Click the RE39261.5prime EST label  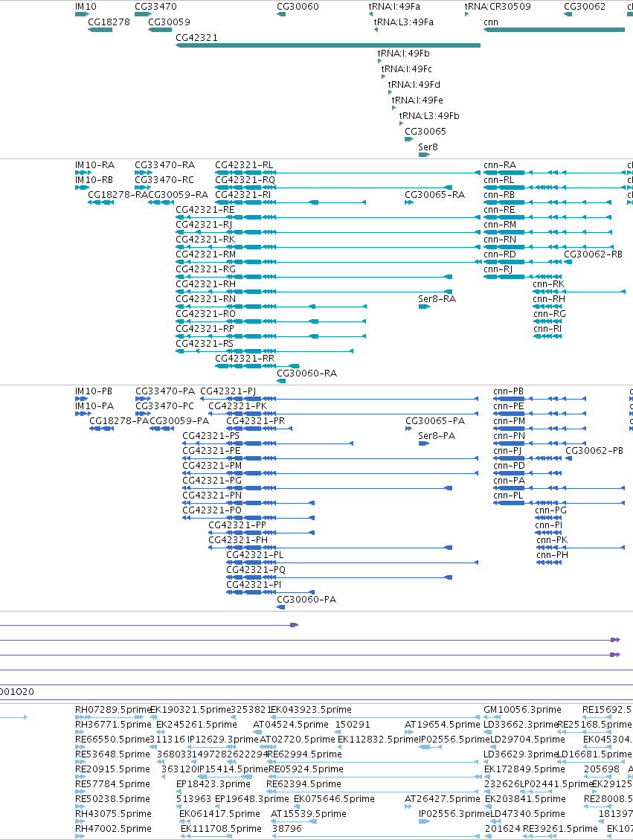tap(560, 829)
